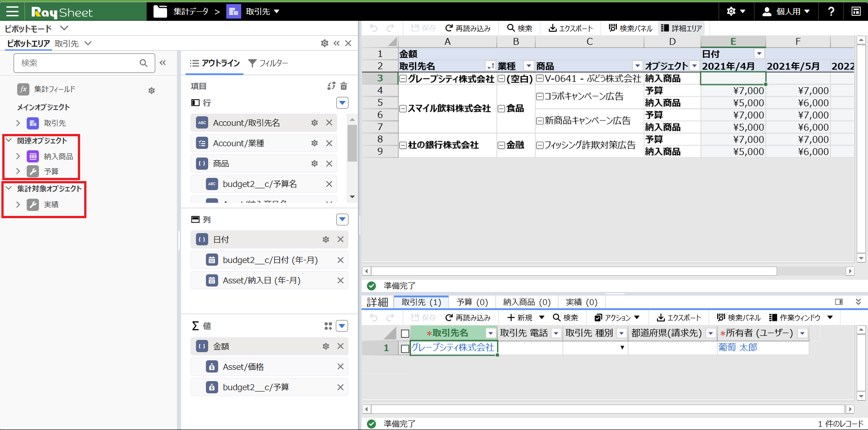The width and height of the screenshot is (868, 430).
Task: Open settings for 金額 value field
Action: (x=326, y=346)
